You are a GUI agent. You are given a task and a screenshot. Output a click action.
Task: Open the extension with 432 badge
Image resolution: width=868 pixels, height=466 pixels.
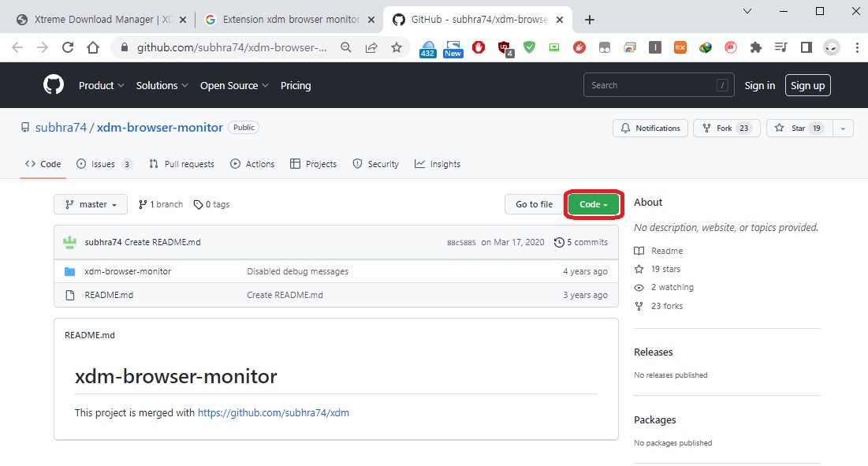coord(427,49)
